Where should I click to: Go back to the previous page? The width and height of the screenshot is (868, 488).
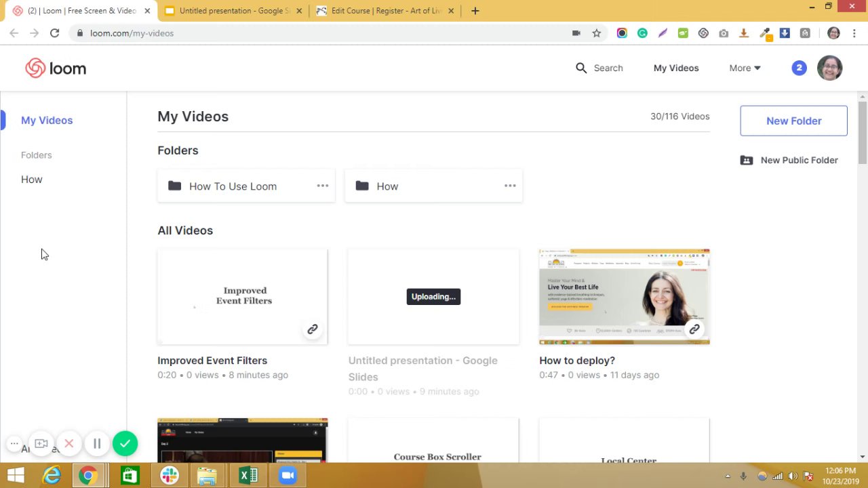click(14, 33)
